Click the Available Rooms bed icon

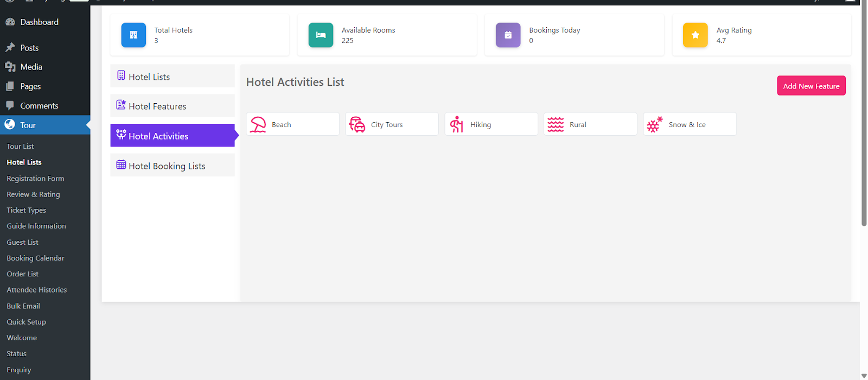click(x=321, y=35)
